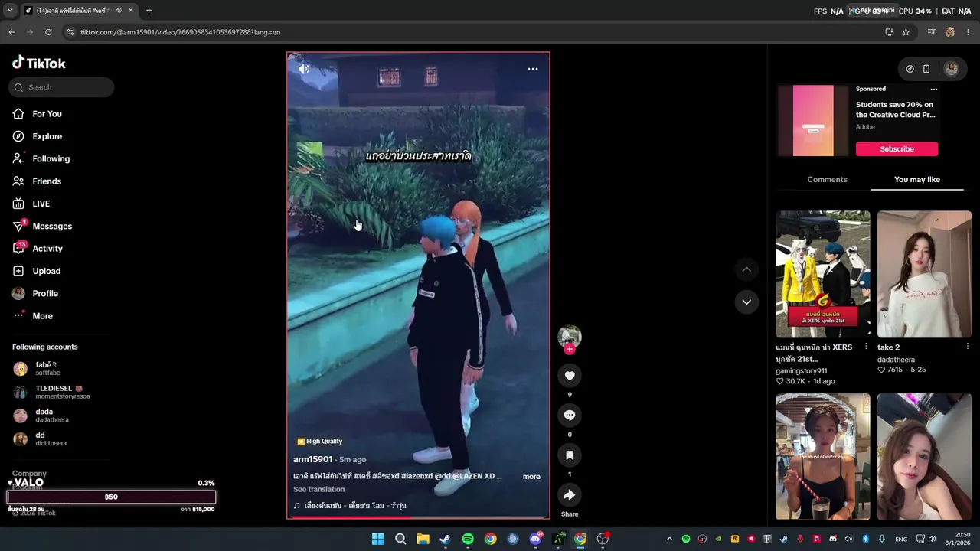Open the dadatheera username link under take 2
Screen dimensions: 980x551
point(896,360)
